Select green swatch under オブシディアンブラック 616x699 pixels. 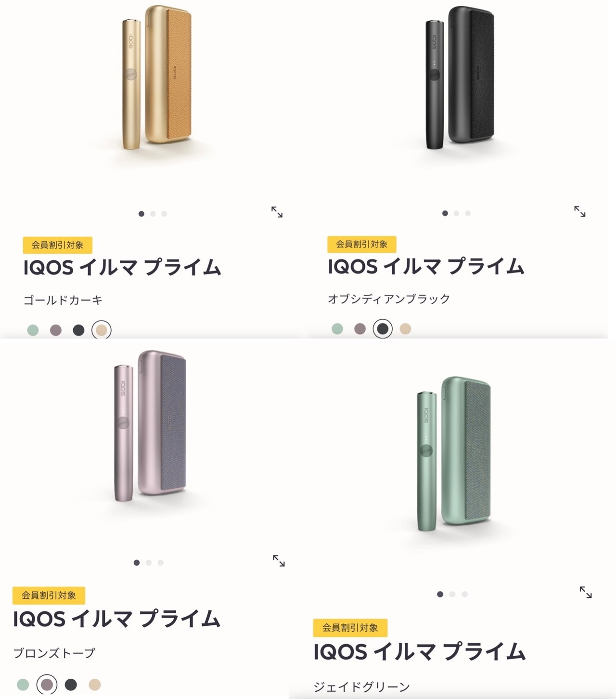tap(337, 329)
